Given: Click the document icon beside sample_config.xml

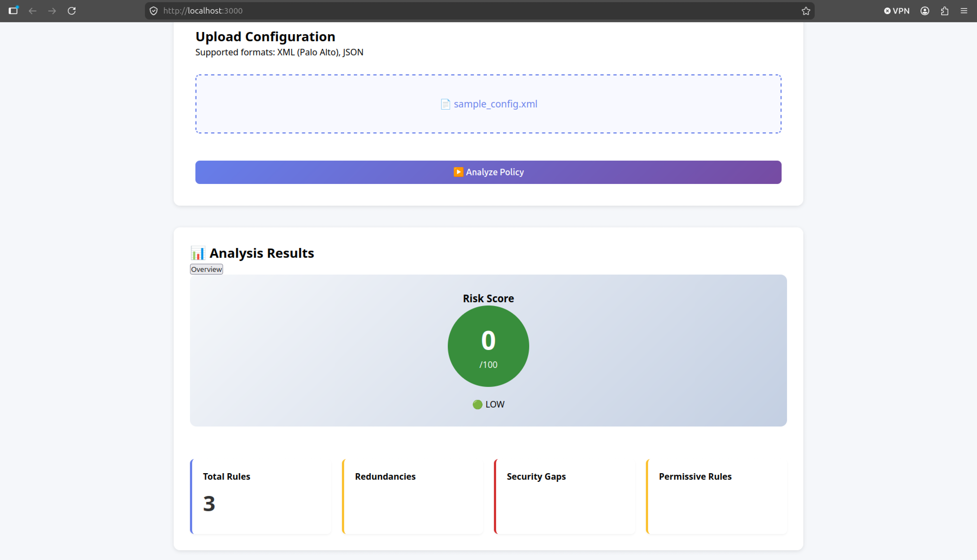Looking at the screenshot, I should click(x=445, y=104).
